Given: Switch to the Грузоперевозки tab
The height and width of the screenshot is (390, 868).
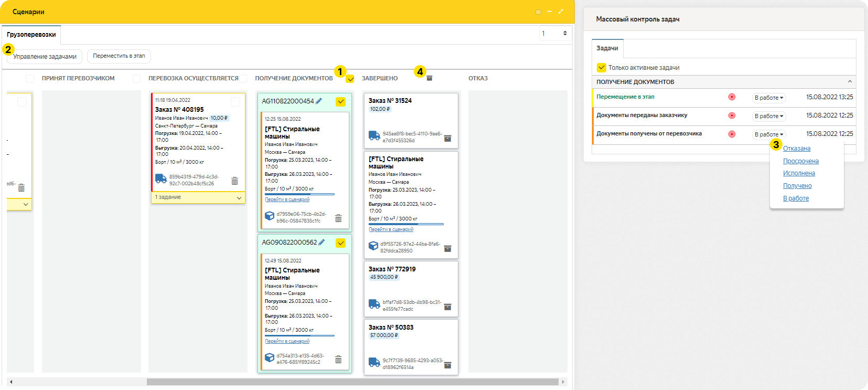Looking at the screenshot, I should tap(31, 35).
